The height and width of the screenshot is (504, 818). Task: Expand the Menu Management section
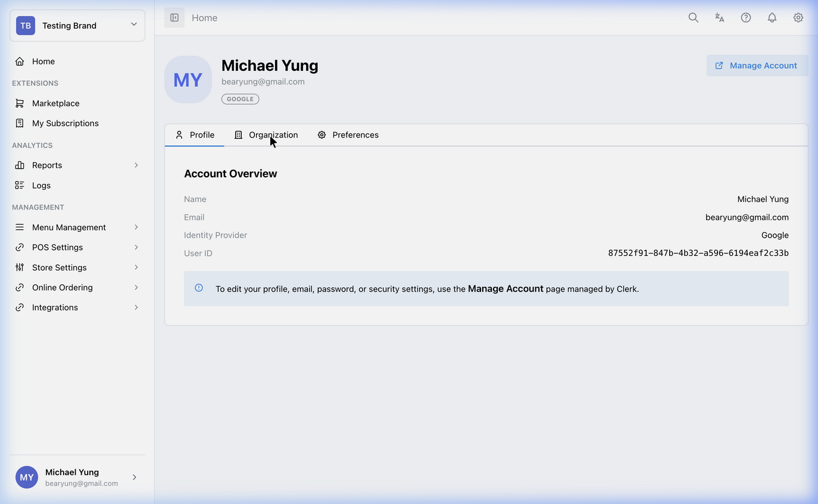coord(77,227)
